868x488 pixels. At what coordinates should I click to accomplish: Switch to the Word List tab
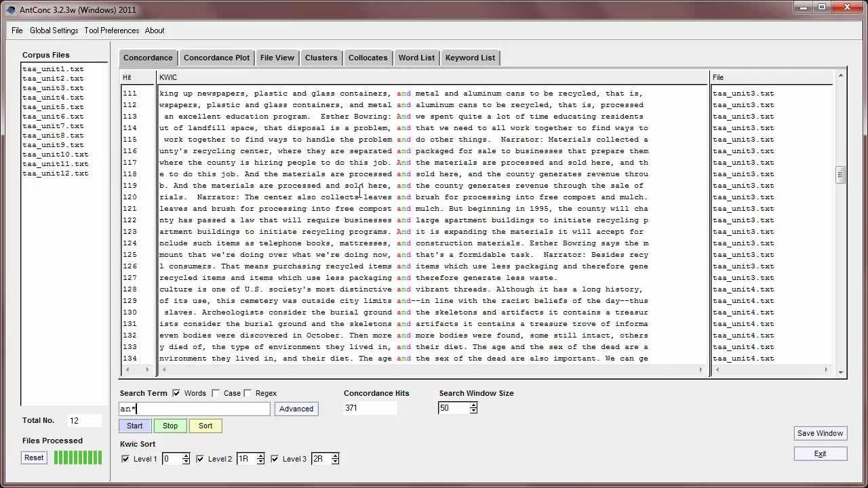pyautogui.click(x=416, y=58)
